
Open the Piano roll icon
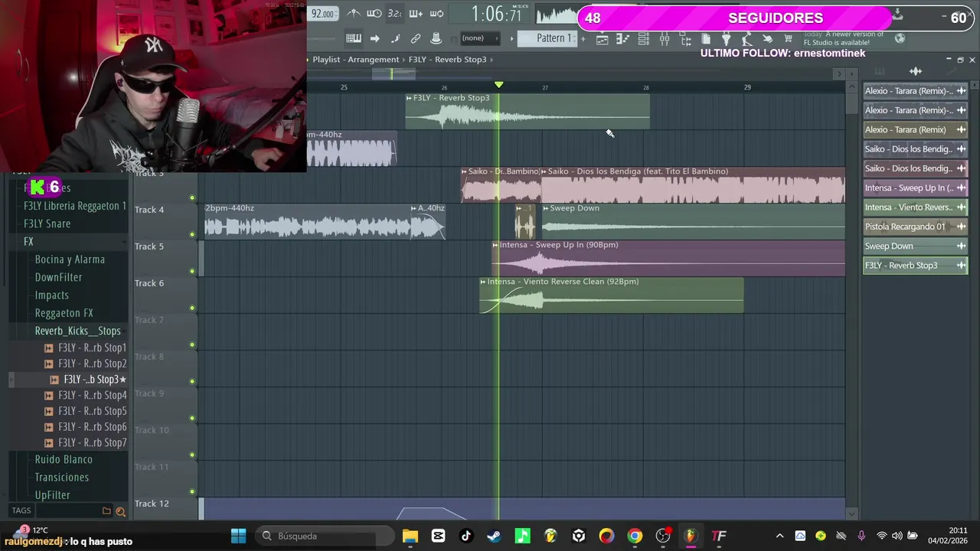(623, 38)
